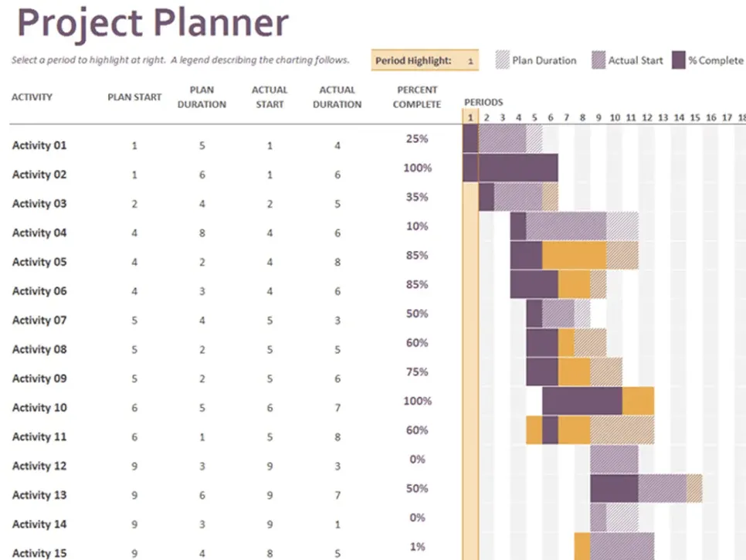
Task: Select the Activity 12 row label
Action: 39,466
